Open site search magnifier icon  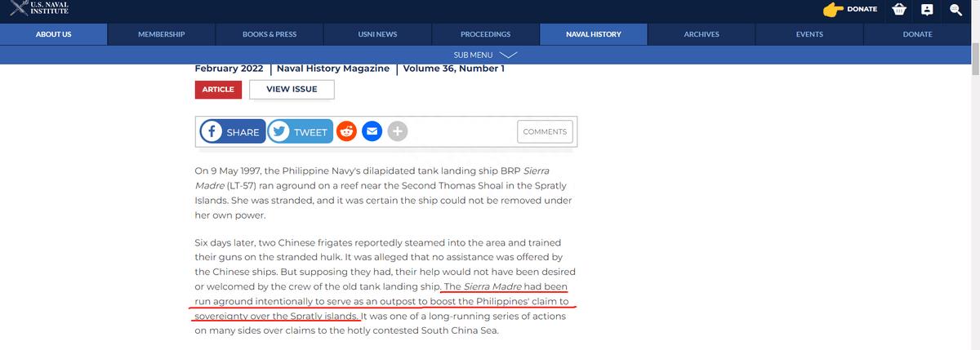click(955, 10)
